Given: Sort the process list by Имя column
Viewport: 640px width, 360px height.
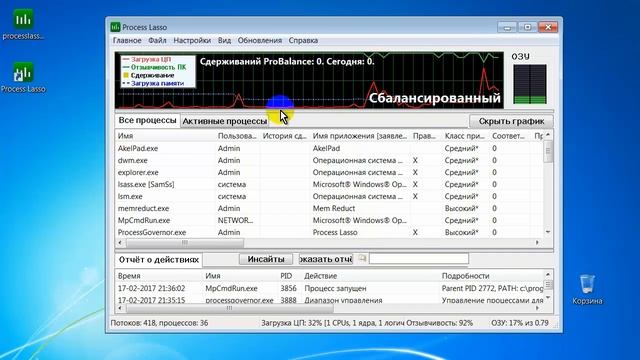Looking at the screenshot, I should 165,136.
